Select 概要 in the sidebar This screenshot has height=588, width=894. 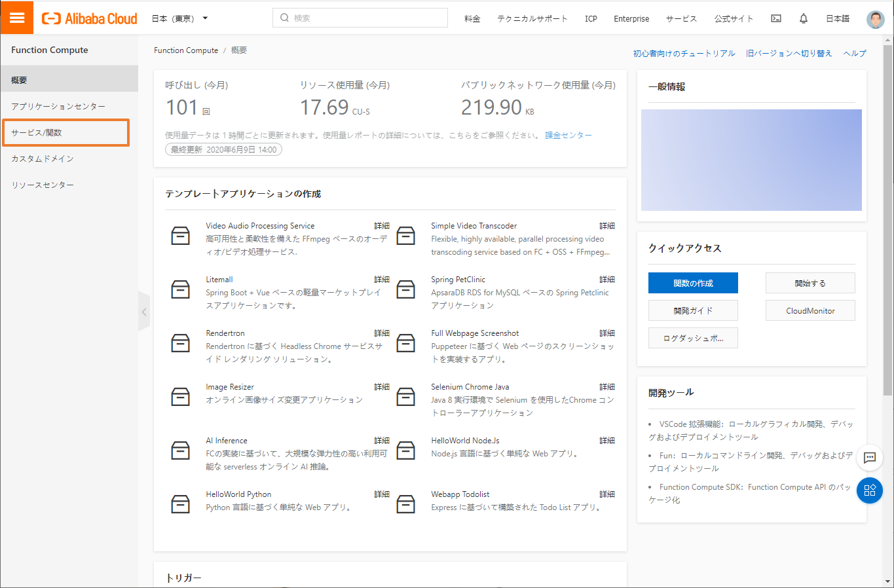pyautogui.click(x=69, y=80)
